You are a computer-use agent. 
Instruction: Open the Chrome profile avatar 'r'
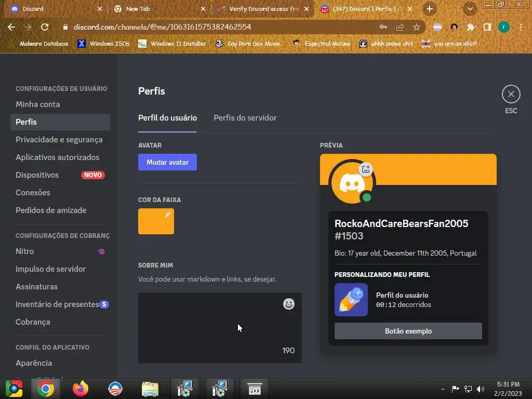pos(504,27)
